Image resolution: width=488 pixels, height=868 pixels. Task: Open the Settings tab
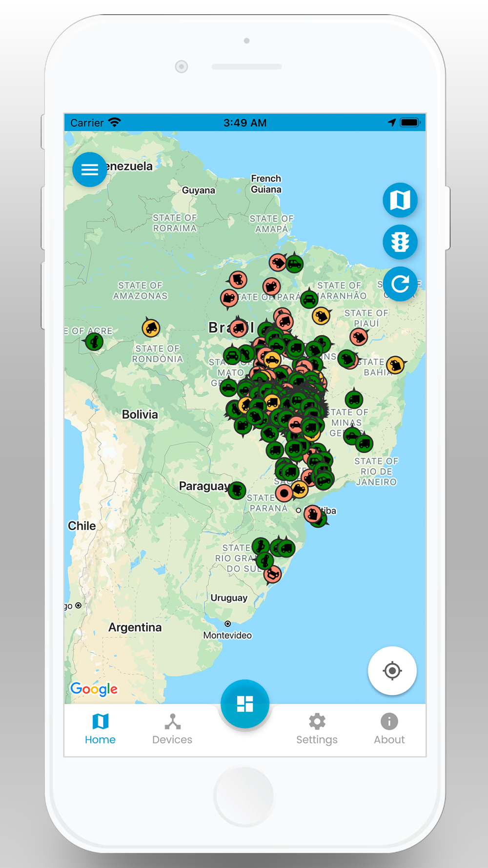[317, 729]
